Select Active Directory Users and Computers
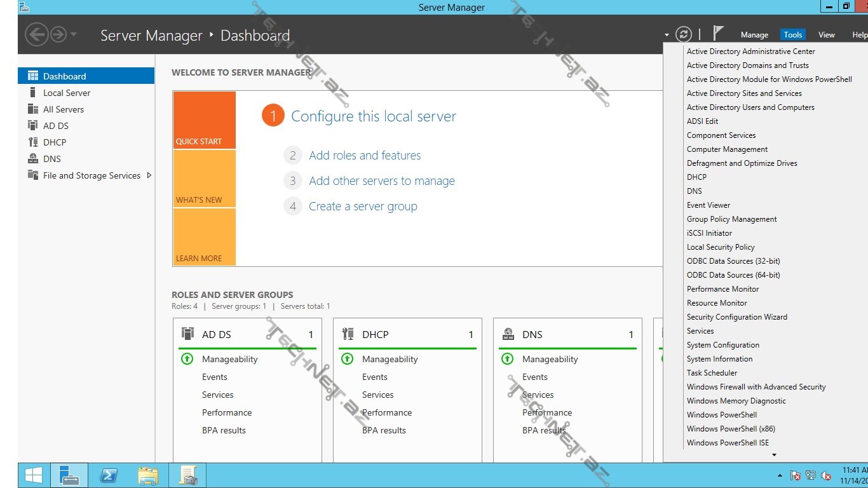 (750, 107)
